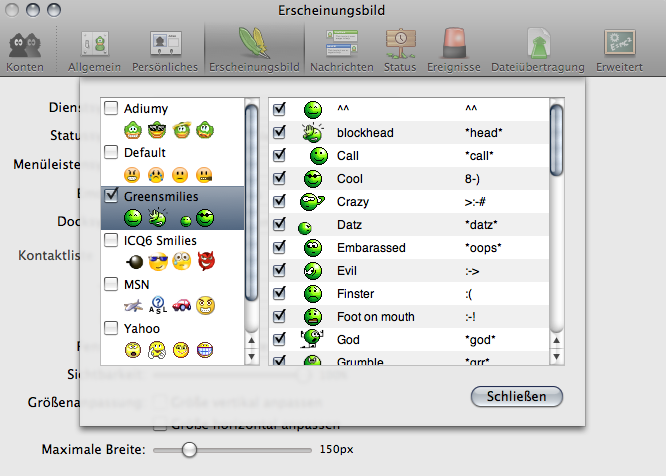
Task: Open the Konten preferences icon
Action: click(25, 45)
